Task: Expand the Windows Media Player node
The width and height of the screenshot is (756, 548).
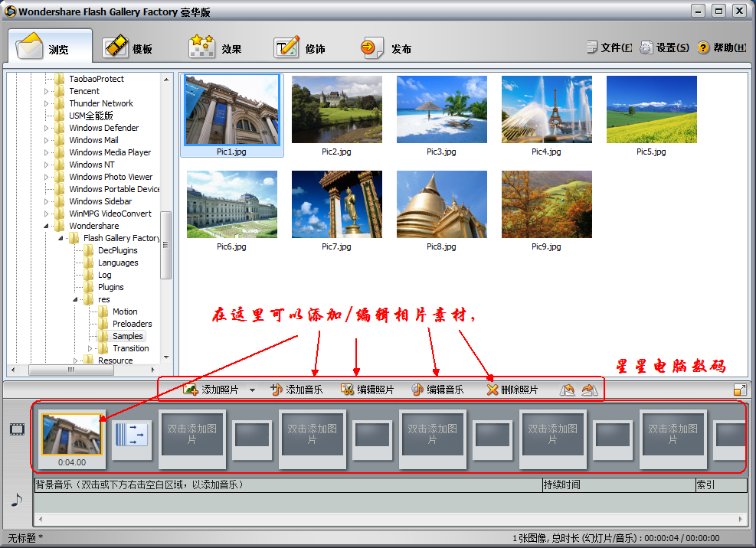Action: (x=46, y=152)
